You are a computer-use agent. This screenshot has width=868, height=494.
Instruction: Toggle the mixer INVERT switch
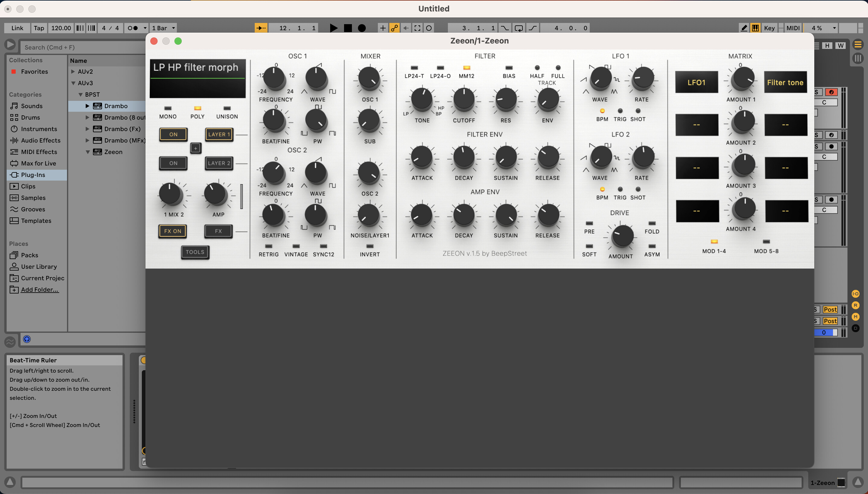370,246
